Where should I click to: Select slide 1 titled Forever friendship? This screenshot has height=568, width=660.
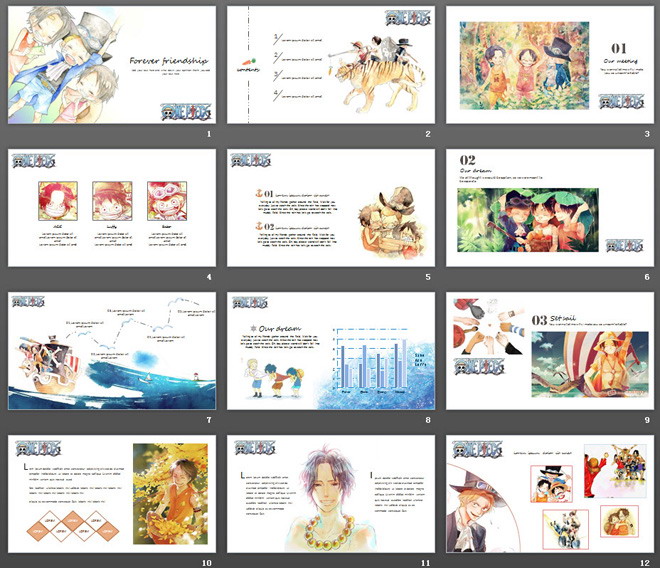[112, 64]
